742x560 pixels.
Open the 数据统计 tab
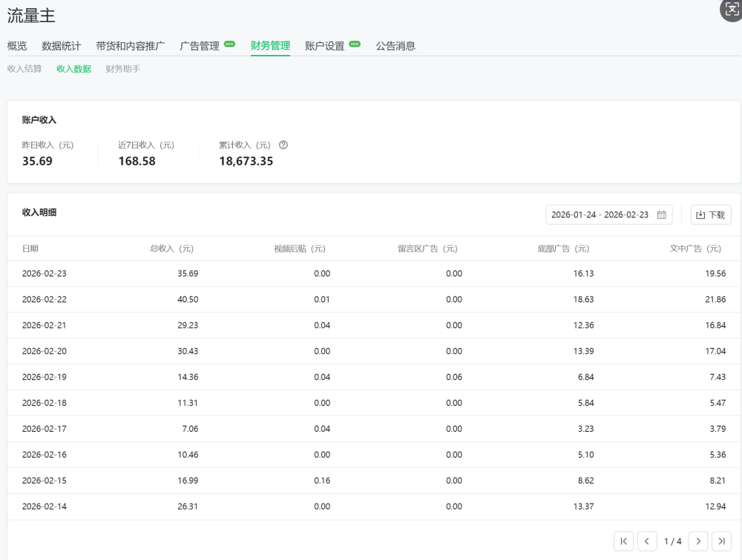tap(62, 46)
